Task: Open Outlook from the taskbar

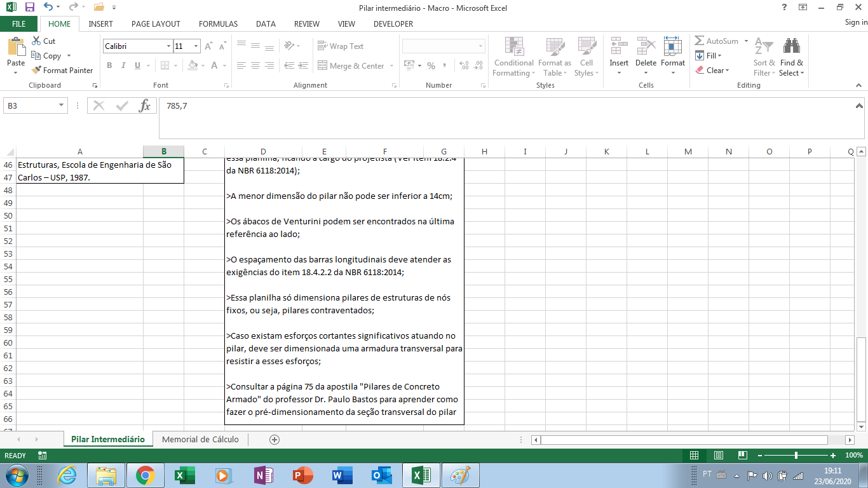Action: point(381,475)
